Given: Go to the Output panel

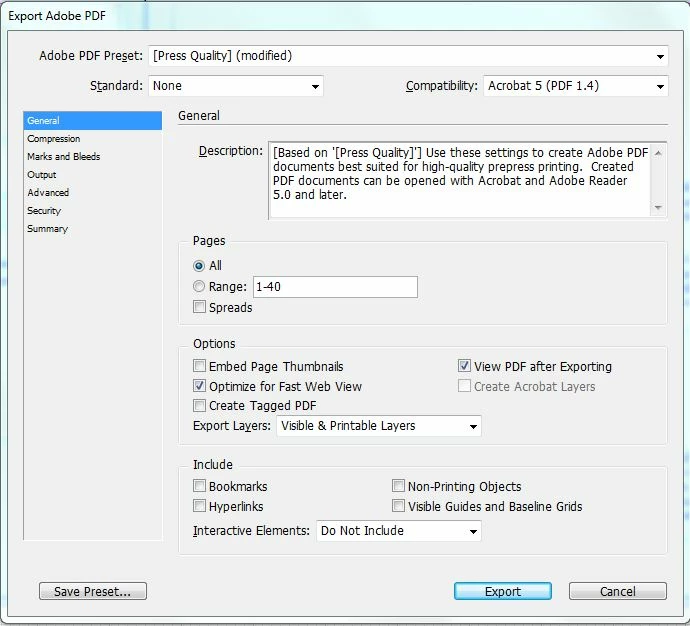Looking at the screenshot, I should (92, 175).
